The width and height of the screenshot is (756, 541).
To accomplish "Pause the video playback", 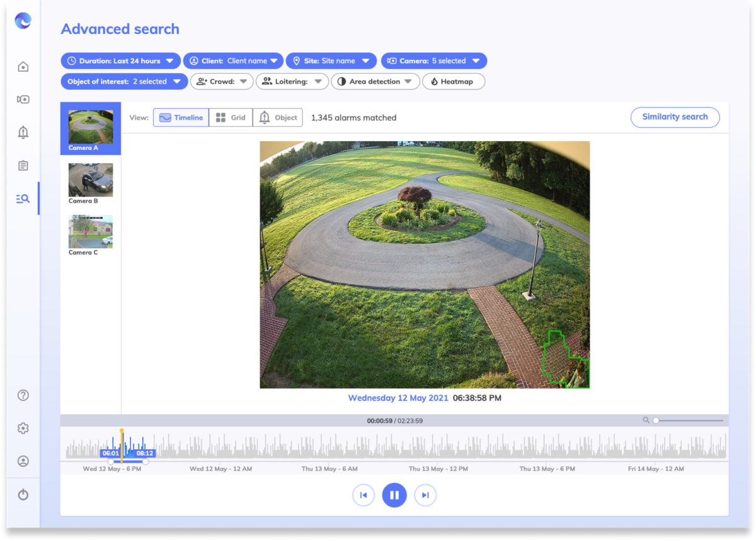I will coord(394,495).
